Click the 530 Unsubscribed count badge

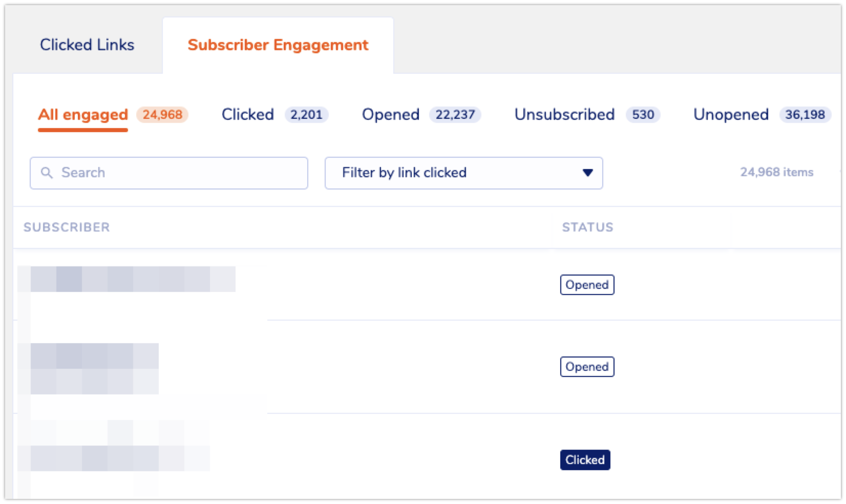tap(643, 115)
